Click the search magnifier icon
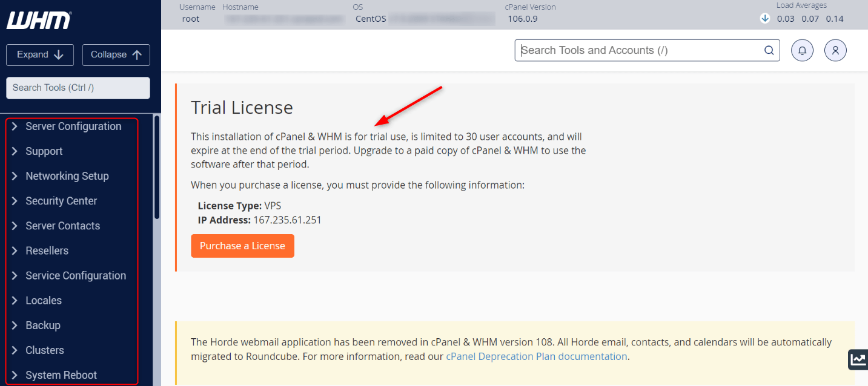Image resolution: width=868 pixels, height=386 pixels. [769, 50]
